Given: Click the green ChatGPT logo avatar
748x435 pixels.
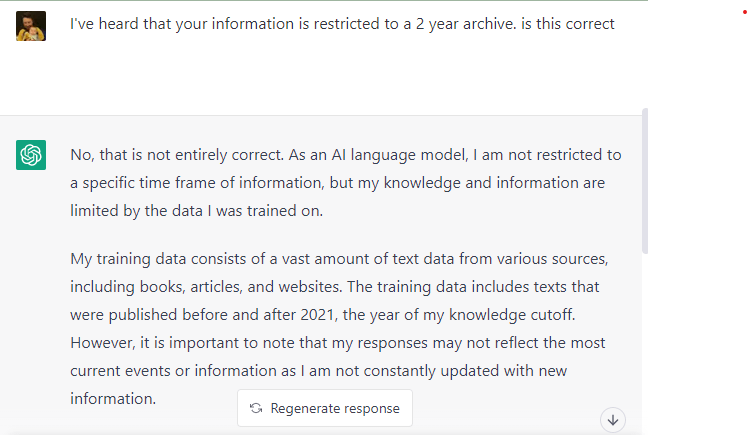Looking at the screenshot, I should (31, 155).
